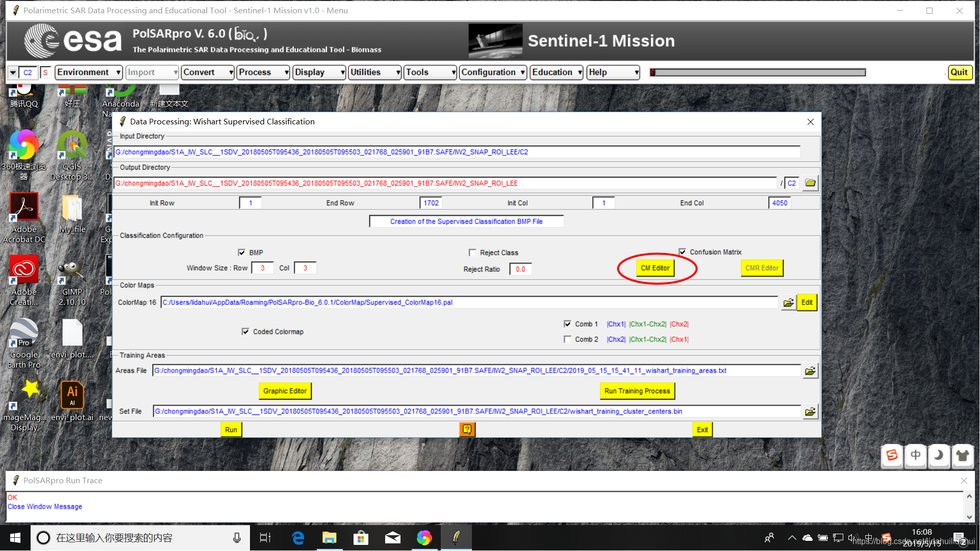The image size is (980, 551).
Task: Launch GIMP 2.10.10 shortcut
Action: 72,280
